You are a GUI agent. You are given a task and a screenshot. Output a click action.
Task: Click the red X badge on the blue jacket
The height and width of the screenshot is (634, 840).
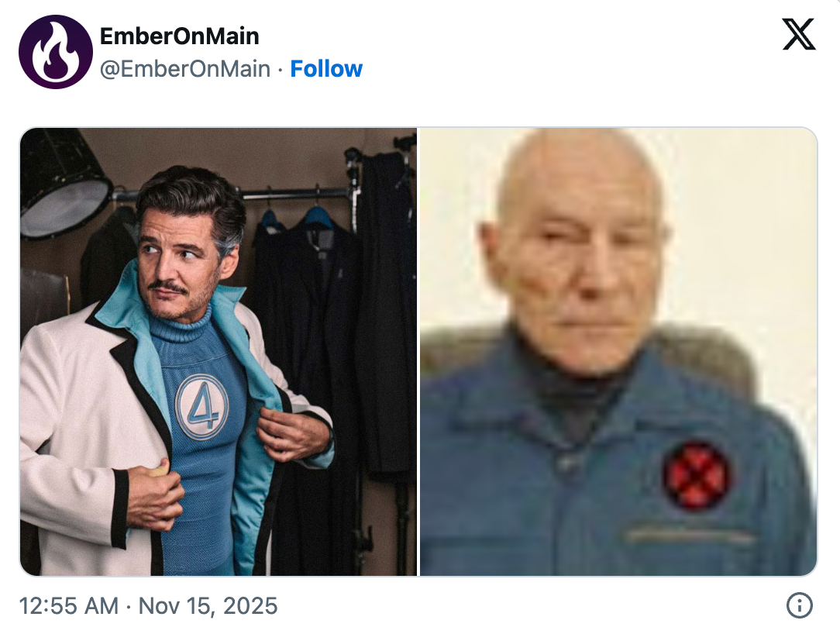coord(696,474)
